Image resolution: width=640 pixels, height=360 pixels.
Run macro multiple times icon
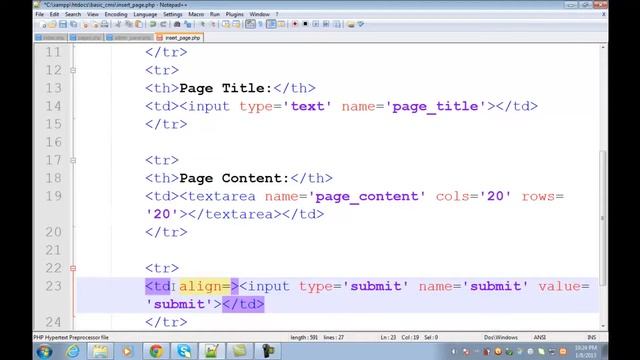tap(326, 24)
